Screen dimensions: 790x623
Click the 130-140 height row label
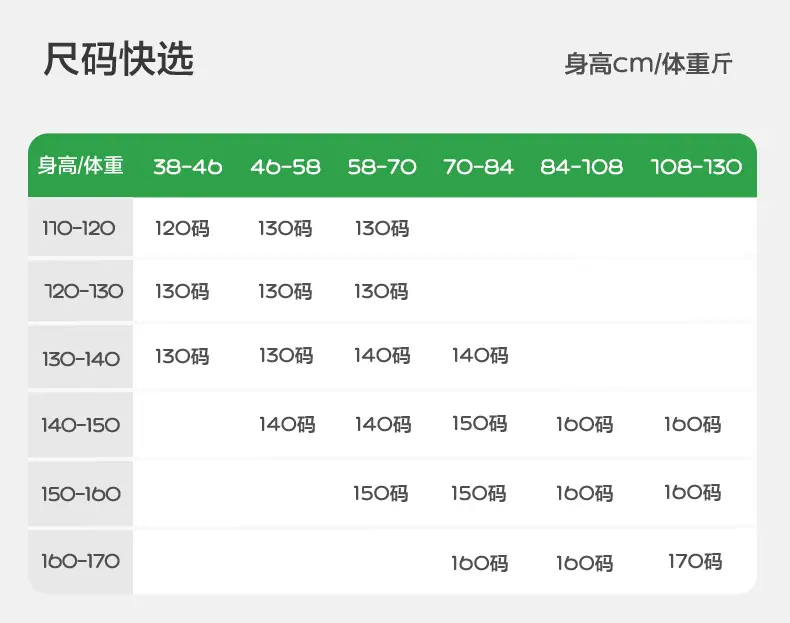(81, 359)
